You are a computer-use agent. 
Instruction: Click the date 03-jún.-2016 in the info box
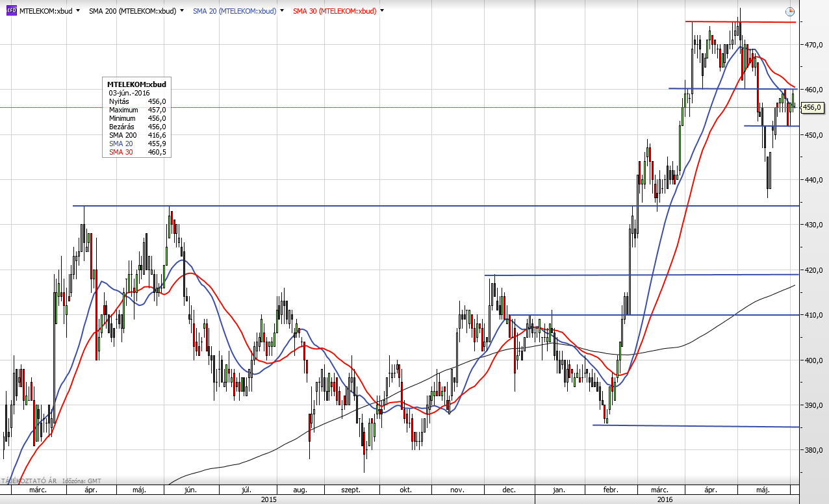(129, 93)
